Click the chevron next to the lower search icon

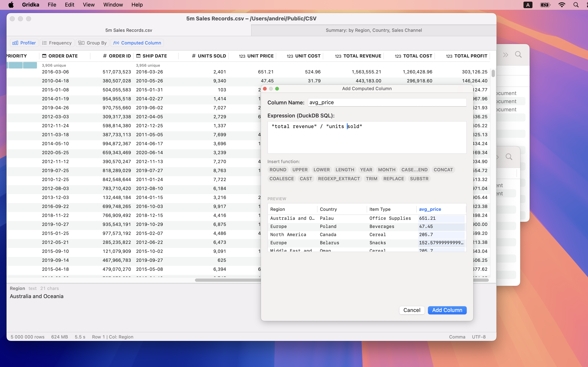[497, 157]
